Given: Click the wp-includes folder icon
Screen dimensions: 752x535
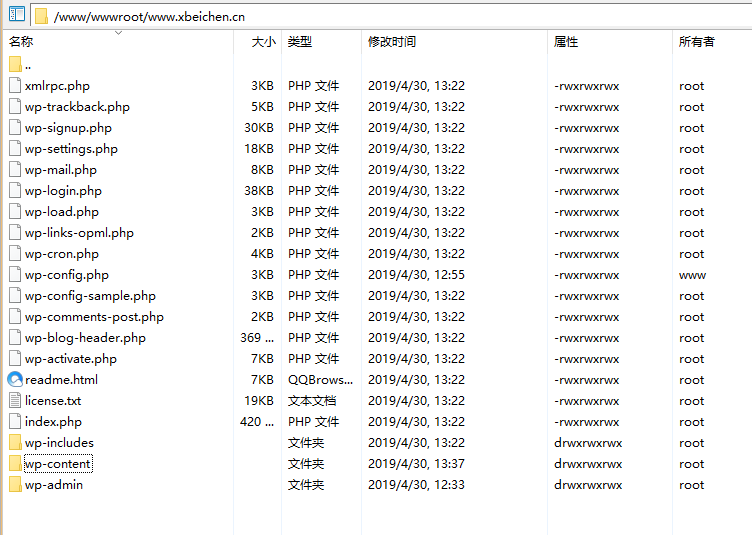Looking at the screenshot, I should (x=15, y=442).
